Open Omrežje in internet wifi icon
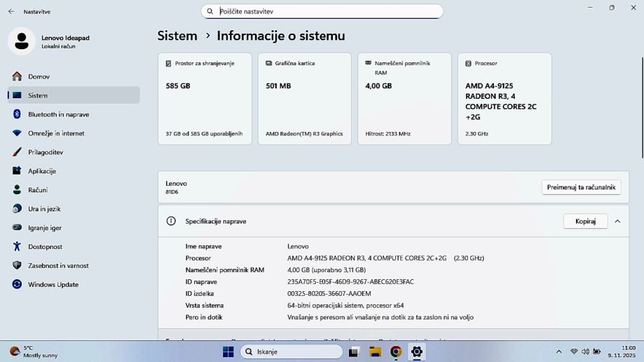644x362 pixels. point(17,133)
